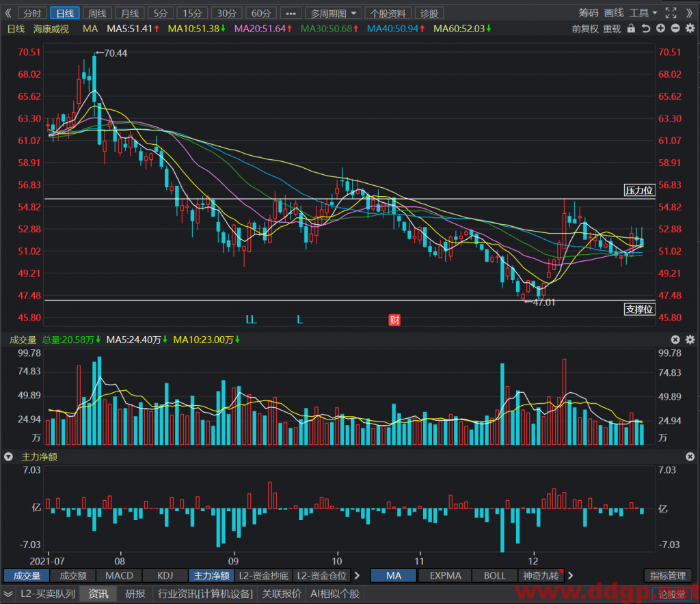Switch to 5分 minute chart
The image size is (700, 604).
(x=161, y=14)
